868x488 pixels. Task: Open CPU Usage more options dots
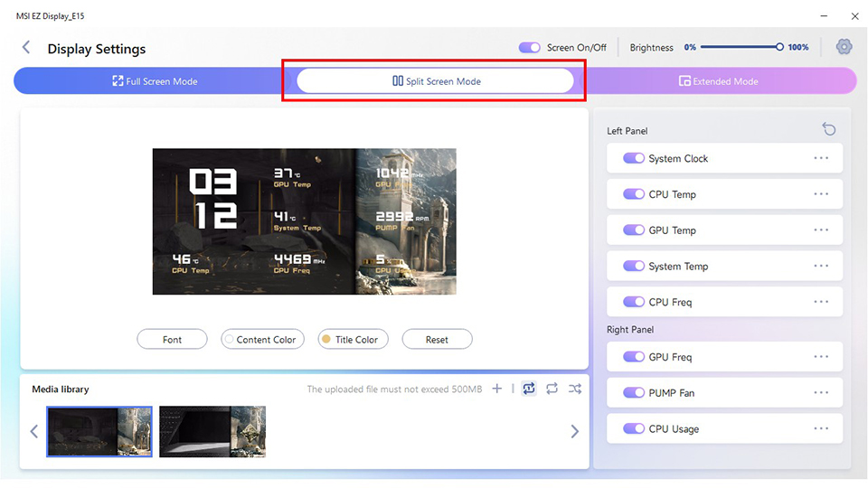click(x=821, y=428)
